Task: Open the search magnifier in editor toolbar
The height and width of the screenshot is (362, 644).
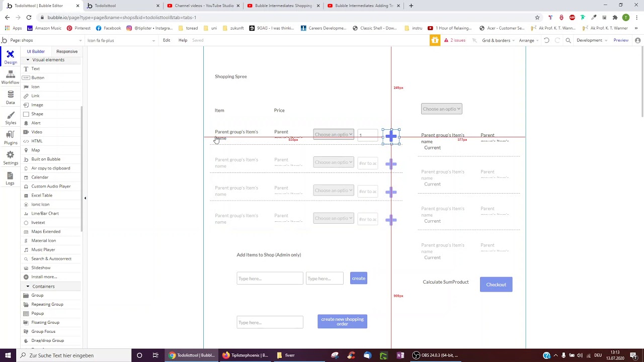Action: pos(568,40)
